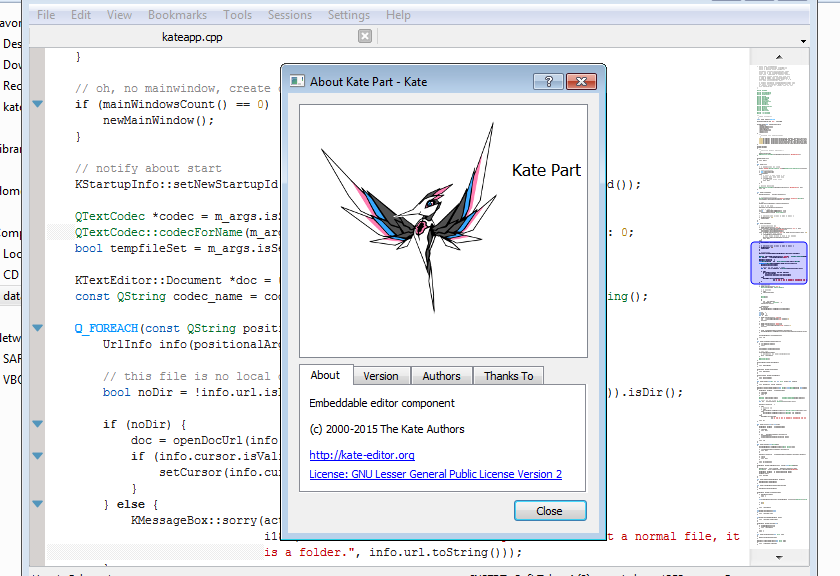Collapse the Q_FOREACH code fold marker
The height and width of the screenshot is (576, 840).
tap(38, 328)
